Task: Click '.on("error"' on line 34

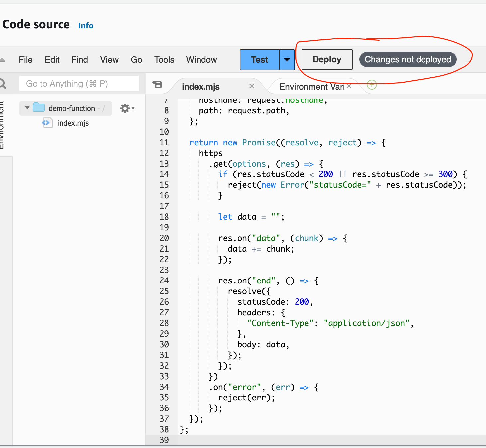Action: (x=235, y=387)
